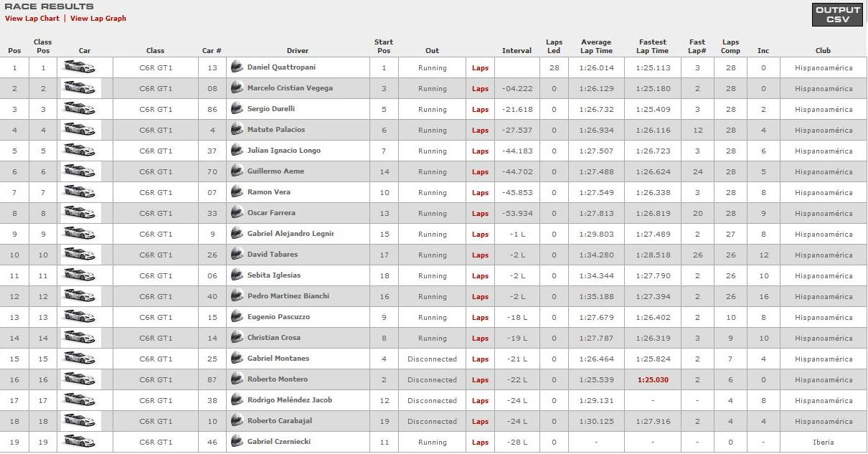Click the Driver column header
Viewport: 868px width, 454px height.
pos(298,51)
